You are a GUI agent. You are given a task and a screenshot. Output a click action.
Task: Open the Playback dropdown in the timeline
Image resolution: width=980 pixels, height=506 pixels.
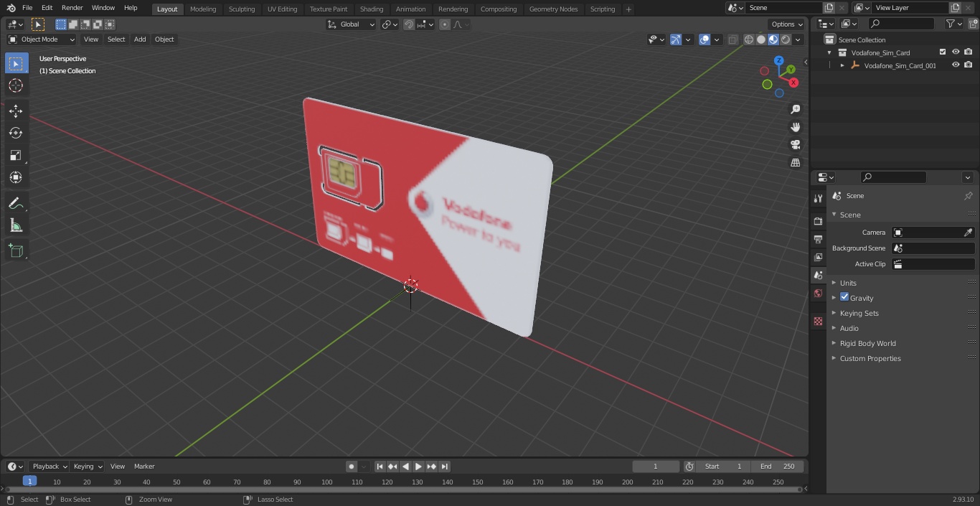49,467
